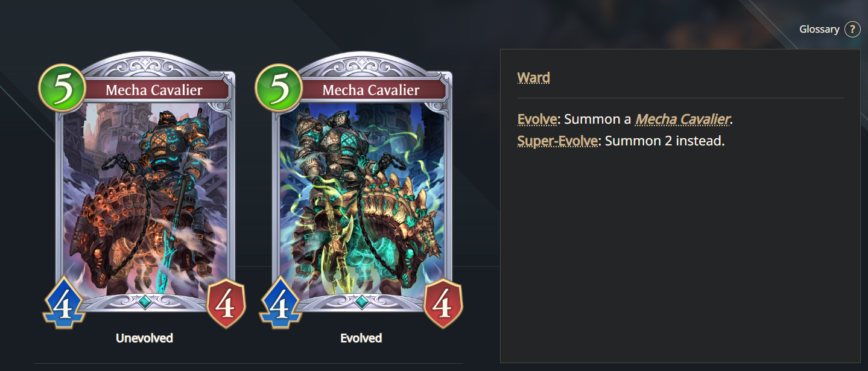Click blue attack icon on Unevolved card
The width and height of the screenshot is (868, 371).
click(x=63, y=303)
